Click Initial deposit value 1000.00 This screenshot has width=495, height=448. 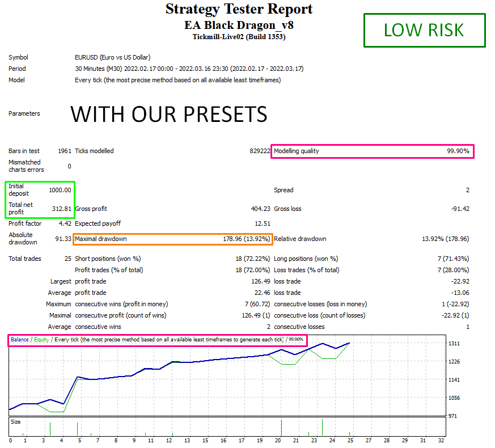click(60, 190)
